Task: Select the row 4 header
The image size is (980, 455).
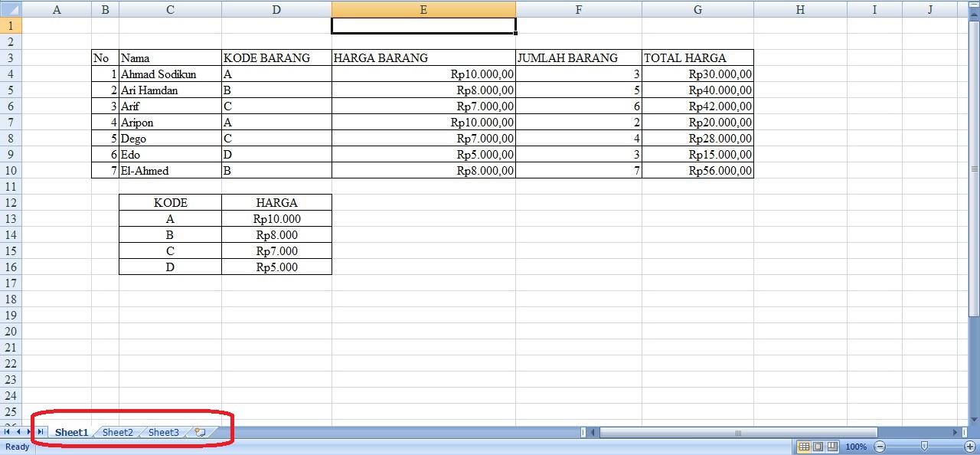Action: (10, 74)
